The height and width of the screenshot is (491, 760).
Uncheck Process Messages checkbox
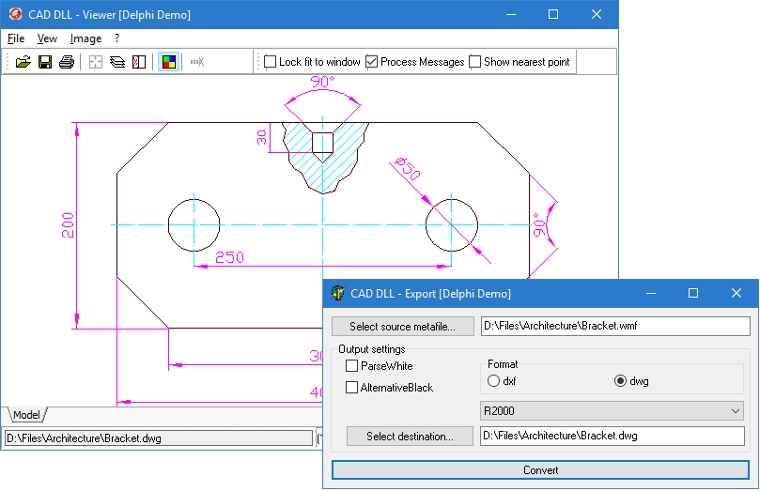pos(372,62)
